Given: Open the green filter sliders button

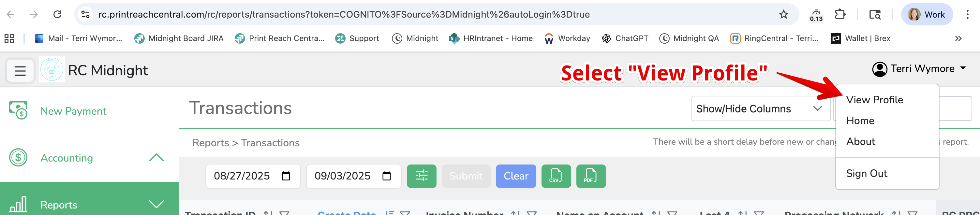Looking at the screenshot, I should pyautogui.click(x=422, y=176).
